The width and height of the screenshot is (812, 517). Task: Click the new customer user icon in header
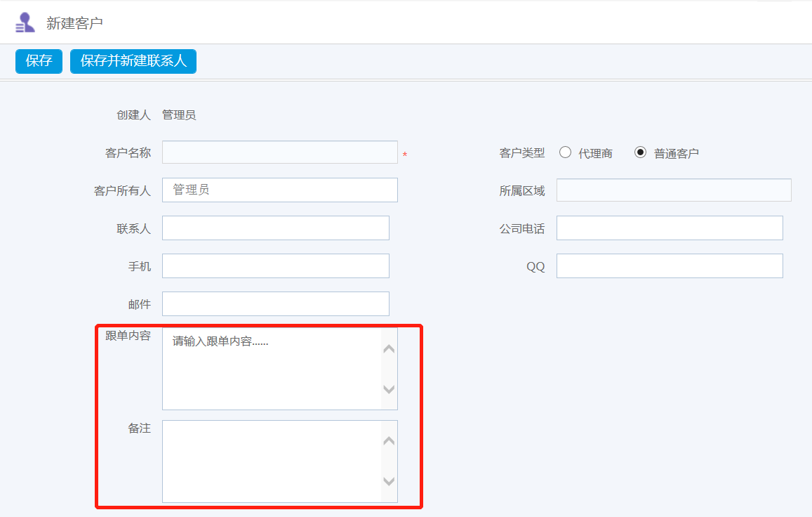click(x=25, y=22)
